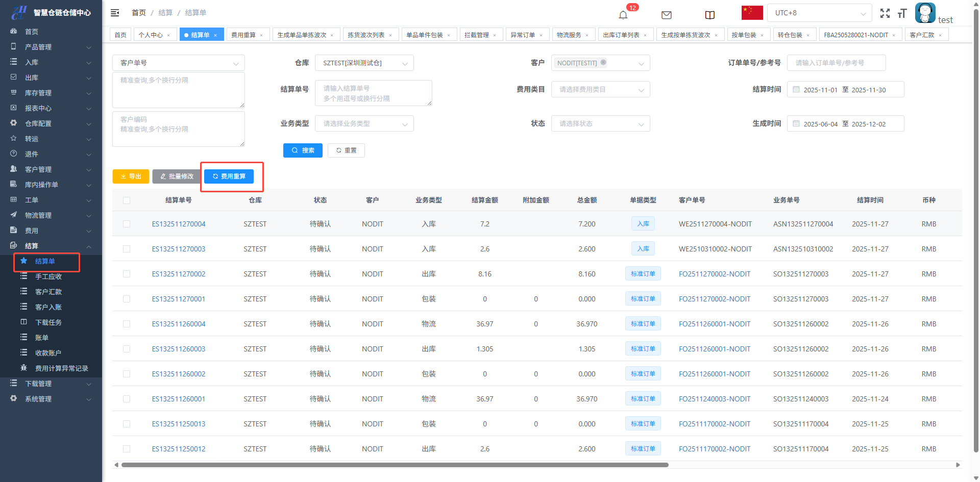Click the horizontal table scrollbar
Viewport: 980px width, 482px height.
(395, 465)
